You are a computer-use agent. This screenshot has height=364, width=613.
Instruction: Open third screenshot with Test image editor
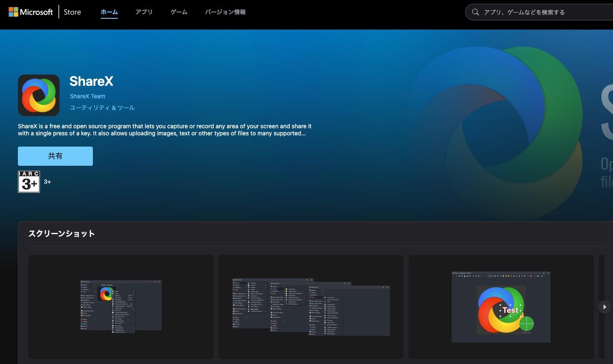pyautogui.click(x=501, y=307)
